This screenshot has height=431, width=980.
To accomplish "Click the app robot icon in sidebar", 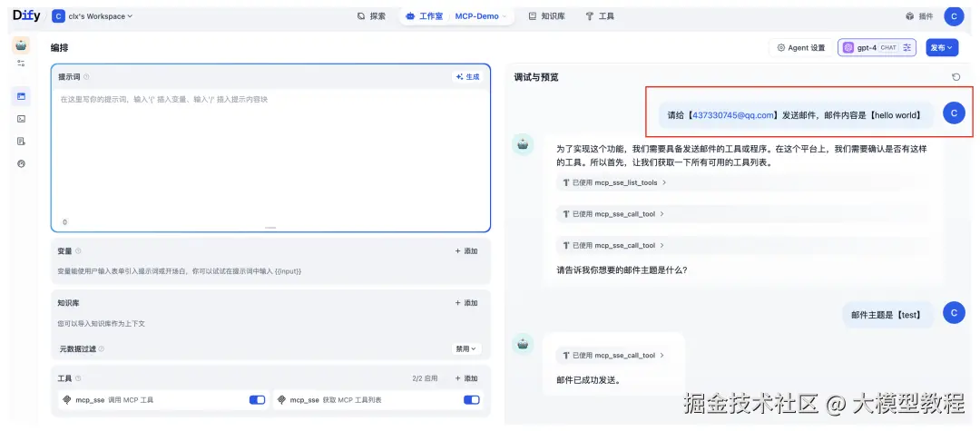I will point(22,45).
